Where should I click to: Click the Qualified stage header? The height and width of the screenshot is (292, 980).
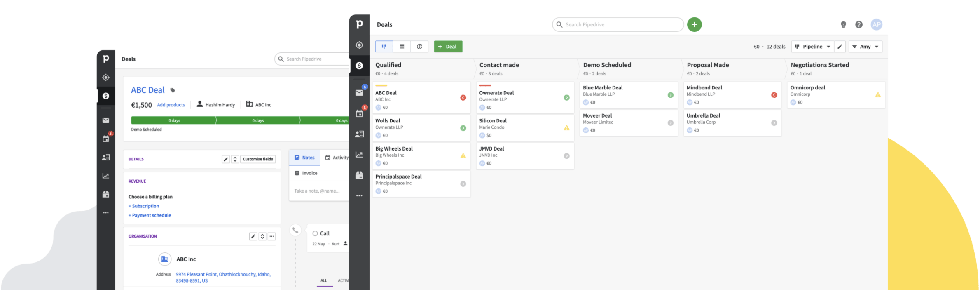click(388, 65)
